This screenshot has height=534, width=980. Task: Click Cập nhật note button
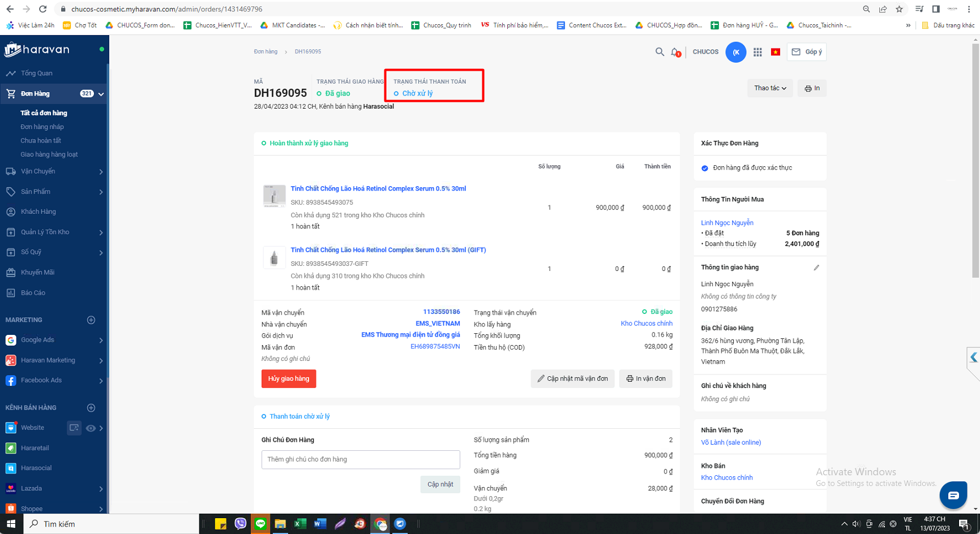click(x=440, y=485)
